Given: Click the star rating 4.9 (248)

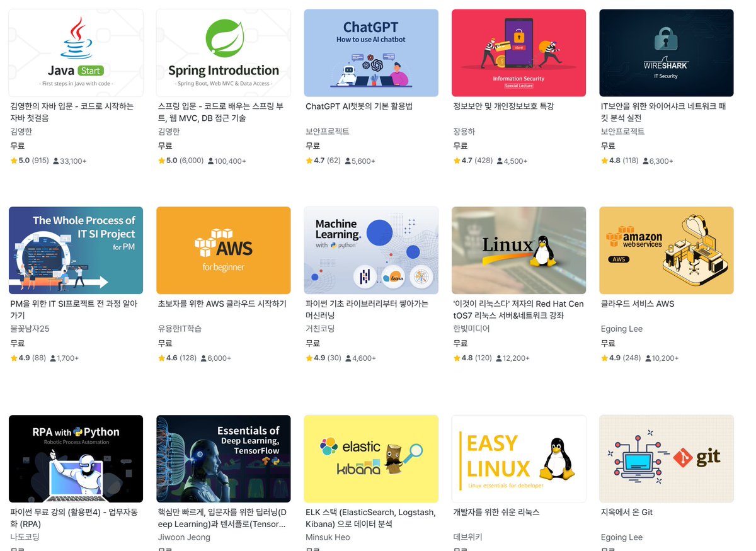Looking at the screenshot, I should click(621, 358).
